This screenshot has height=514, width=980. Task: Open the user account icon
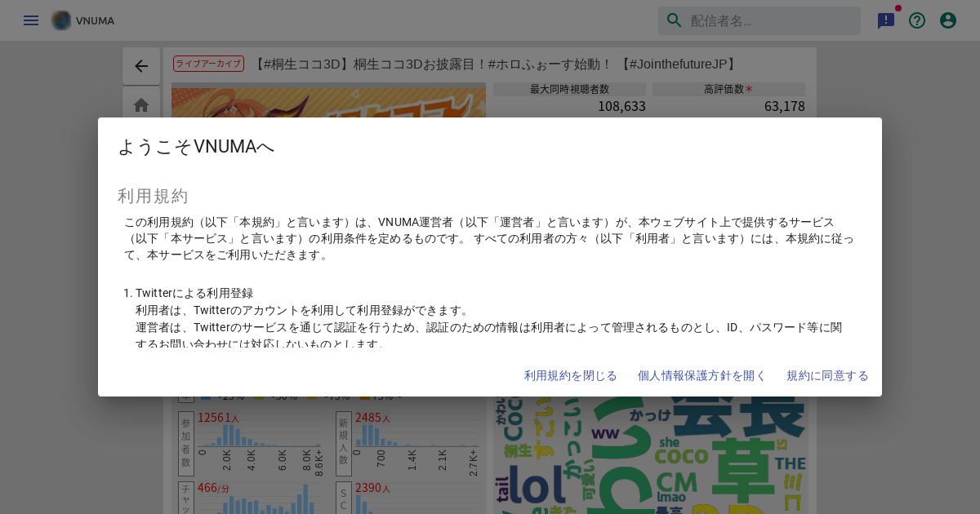pos(948,20)
